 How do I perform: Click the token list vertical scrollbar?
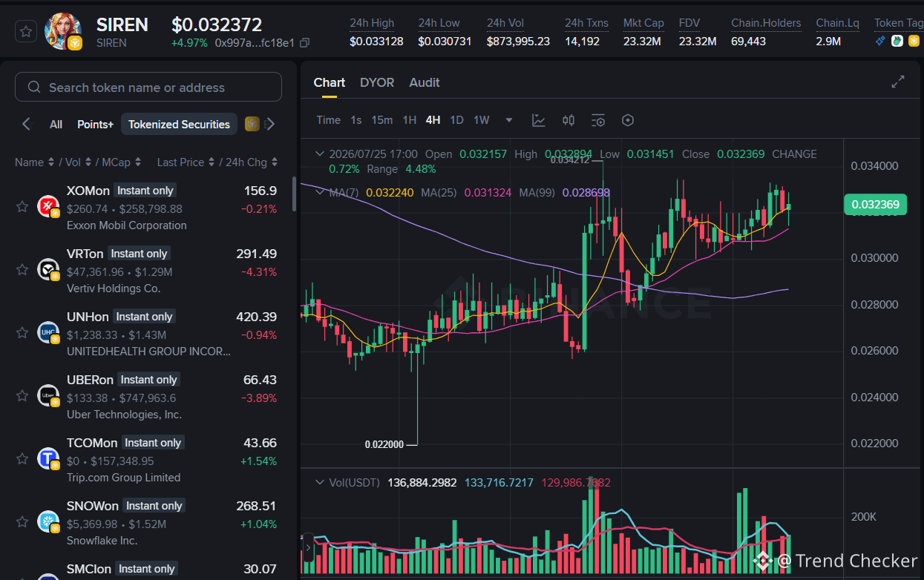pyautogui.click(x=295, y=194)
